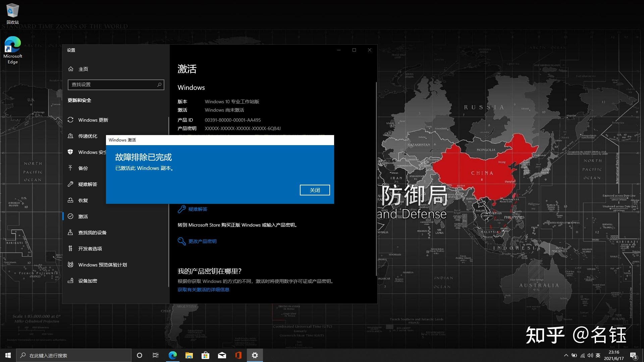This screenshot has width=644, height=362.
Task: Click the 查找设置 search field
Action: click(x=112, y=84)
